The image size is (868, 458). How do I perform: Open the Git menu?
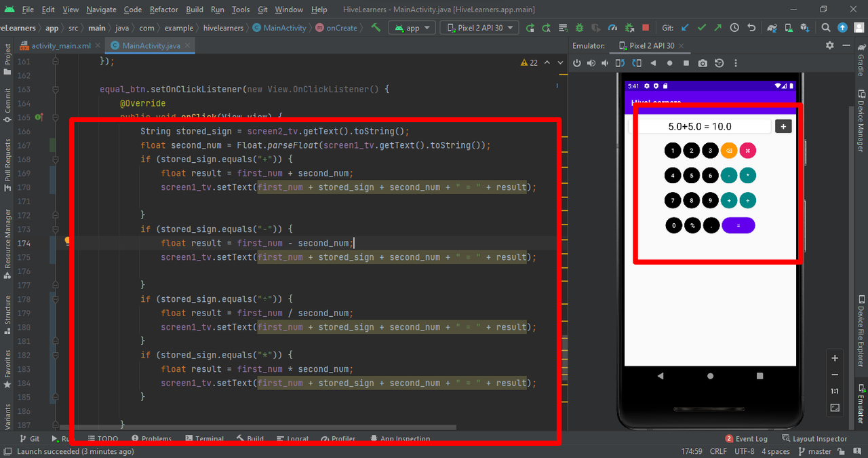[x=262, y=9]
